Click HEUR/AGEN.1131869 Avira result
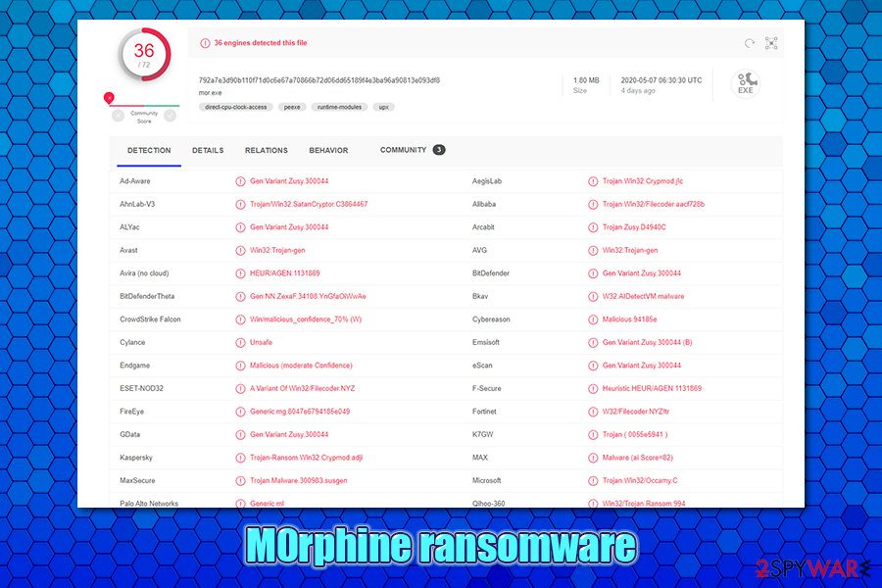Viewport: 882px width, 588px height. (284, 273)
